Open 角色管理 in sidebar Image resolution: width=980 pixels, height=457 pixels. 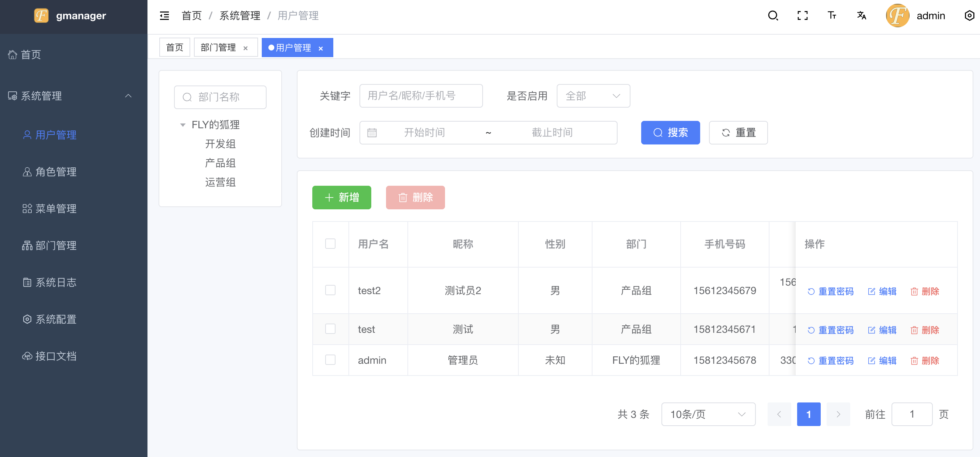coord(74,171)
